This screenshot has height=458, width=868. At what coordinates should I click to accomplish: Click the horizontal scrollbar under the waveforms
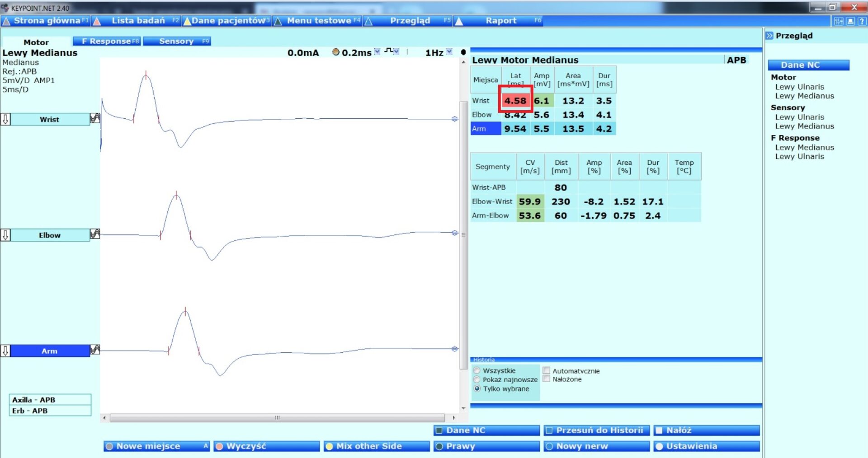pos(277,418)
